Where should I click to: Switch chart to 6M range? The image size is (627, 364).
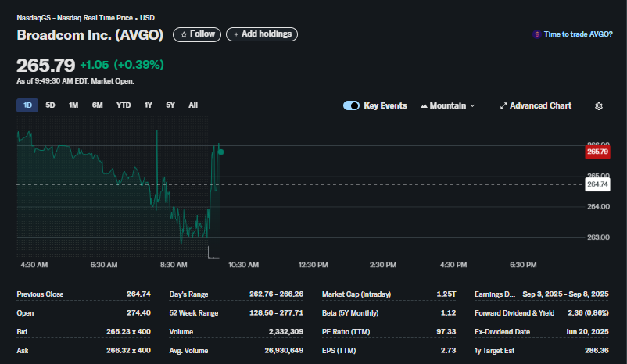pyautogui.click(x=97, y=105)
